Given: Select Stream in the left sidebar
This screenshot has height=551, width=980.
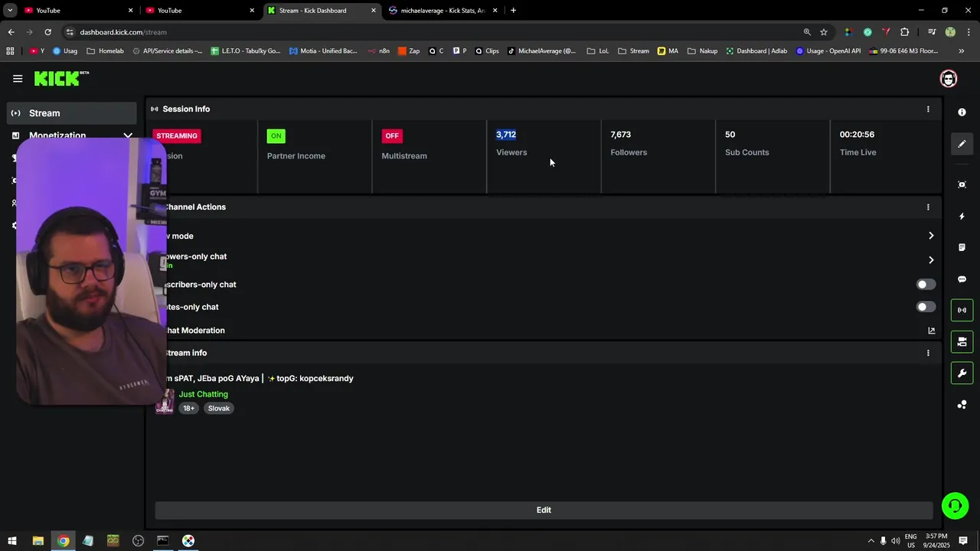Looking at the screenshot, I should [x=72, y=113].
